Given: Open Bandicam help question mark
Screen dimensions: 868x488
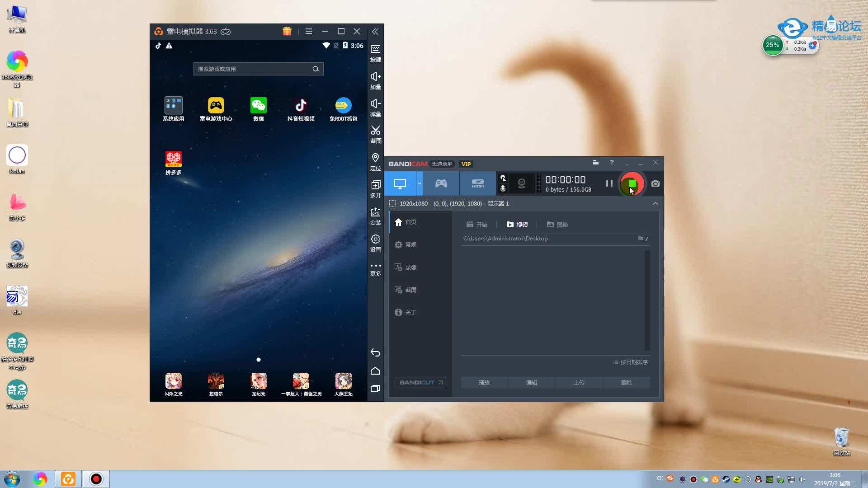Looking at the screenshot, I should [612, 162].
